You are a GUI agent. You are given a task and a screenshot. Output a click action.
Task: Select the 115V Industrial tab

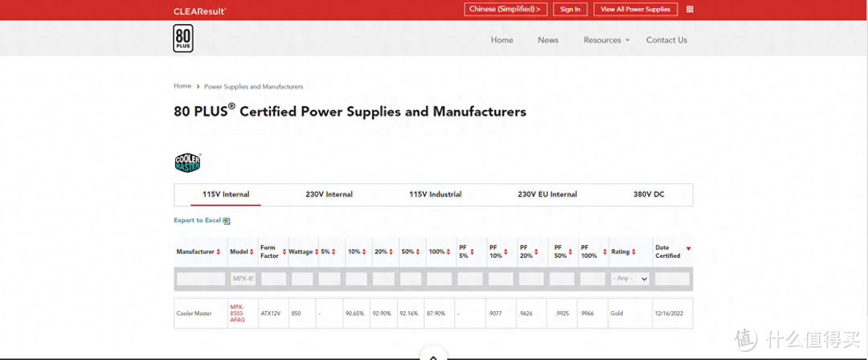coord(435,194)
